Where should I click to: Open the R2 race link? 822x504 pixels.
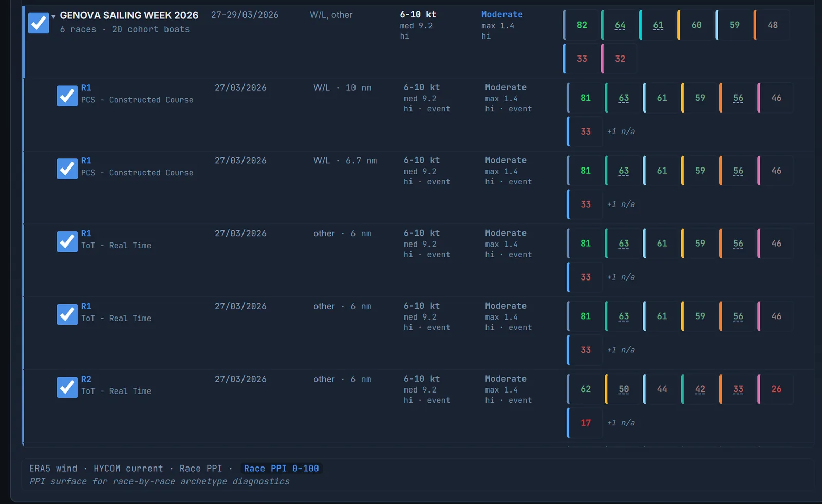pos(86,379)
